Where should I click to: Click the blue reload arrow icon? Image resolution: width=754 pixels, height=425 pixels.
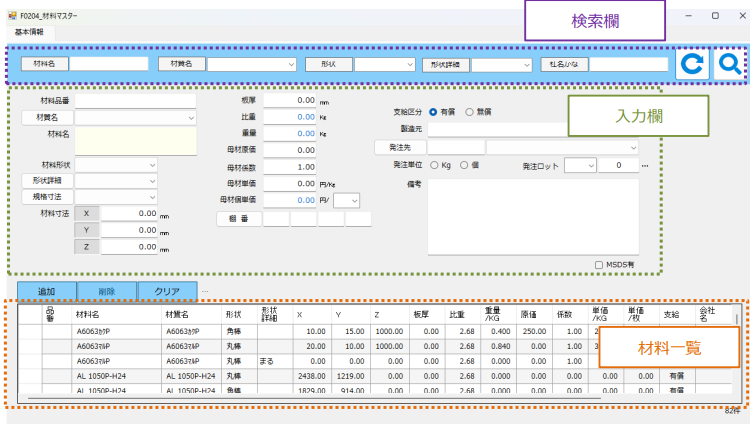click(x=692, y=64)
